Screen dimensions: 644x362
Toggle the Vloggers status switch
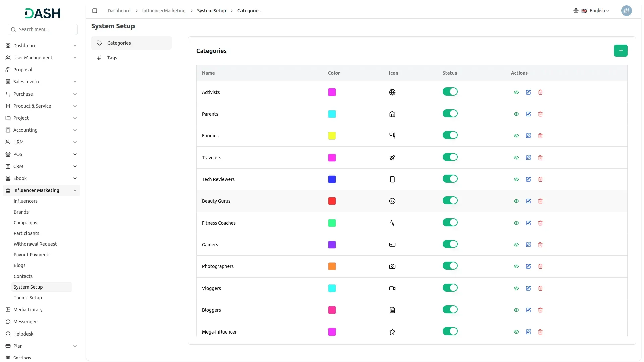(x=450, y=288)
